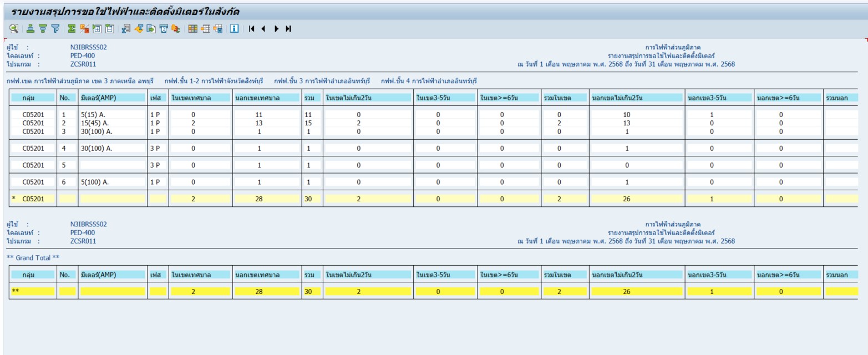The height and width of the screenshot is (355, 868).
Task: Export list to spreadsheet
Action: coord(126,29)
